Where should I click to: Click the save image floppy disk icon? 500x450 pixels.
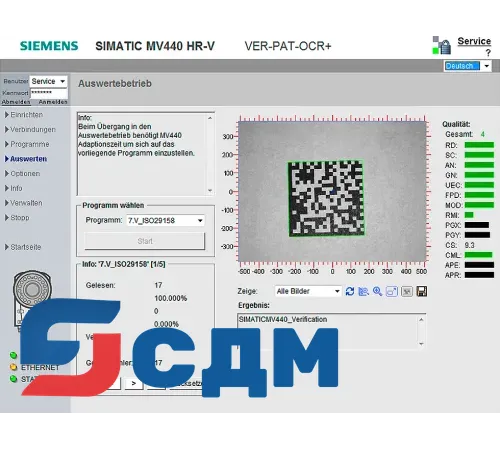click(x=422, y=291)
